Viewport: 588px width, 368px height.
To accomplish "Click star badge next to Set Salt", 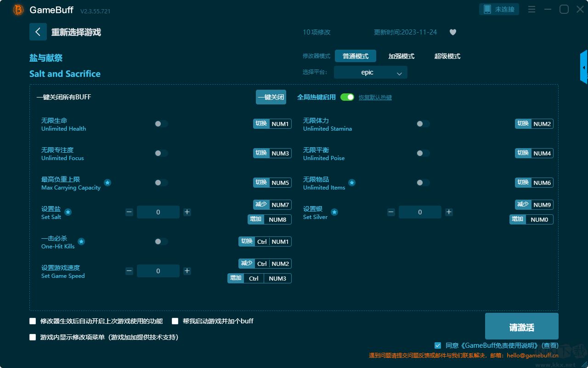I will coord(68,212).
